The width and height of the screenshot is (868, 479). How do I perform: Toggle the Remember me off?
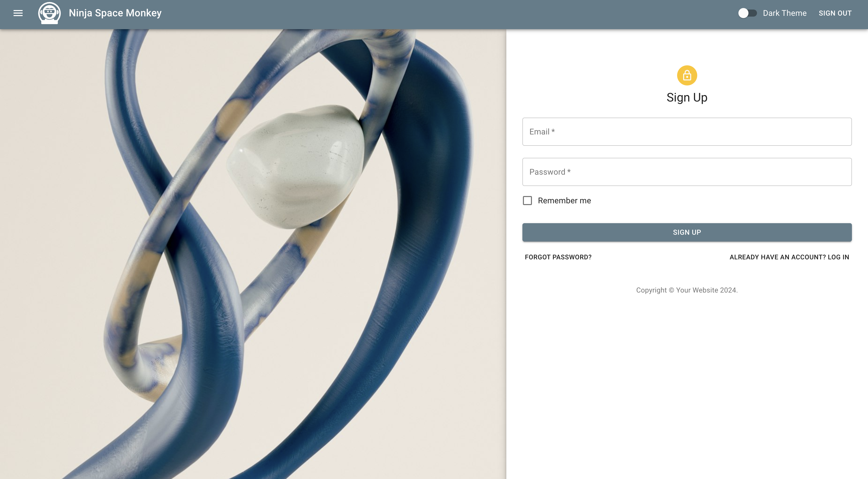[x=527, y=200]
